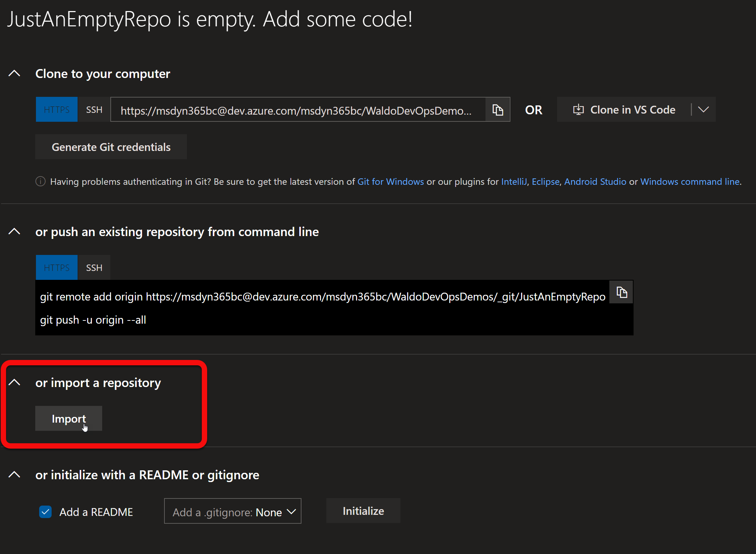This screenshot has width=756, height=554.
Task: Switch to SSH in the clone section
Action: [94, 109]
